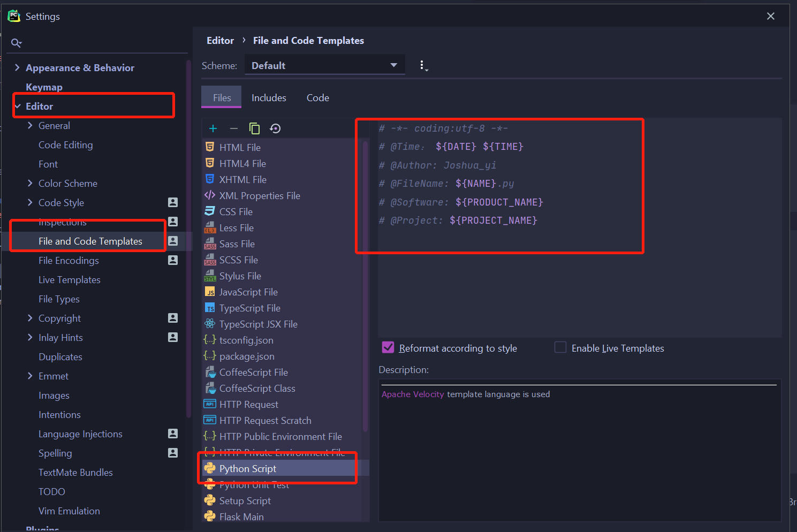Click the TypeScript File icon
The width and height of the screenshot is (797, 532).
(x=210, y=308)
